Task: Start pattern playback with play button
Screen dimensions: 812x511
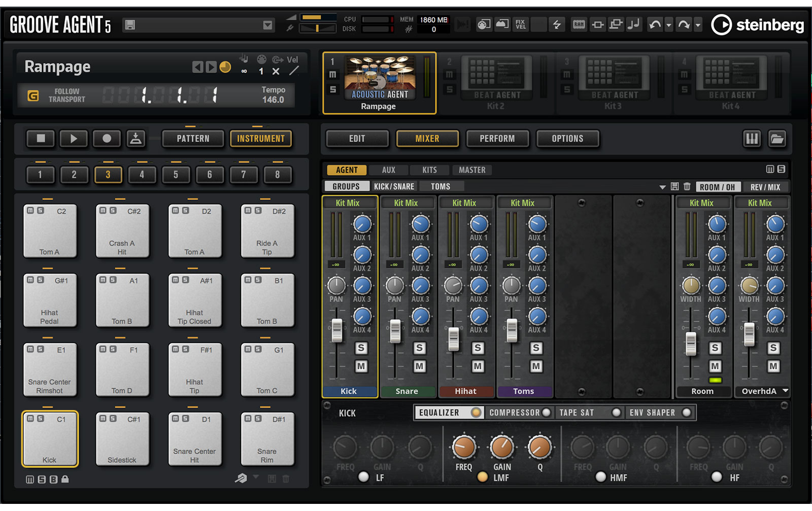Action: pos(74,139)
